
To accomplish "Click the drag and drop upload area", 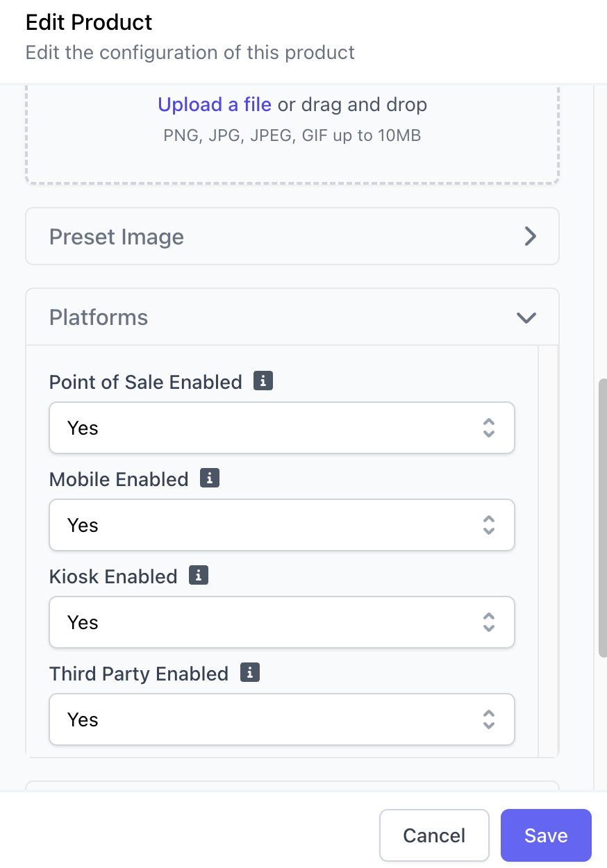I will (292, 132).
